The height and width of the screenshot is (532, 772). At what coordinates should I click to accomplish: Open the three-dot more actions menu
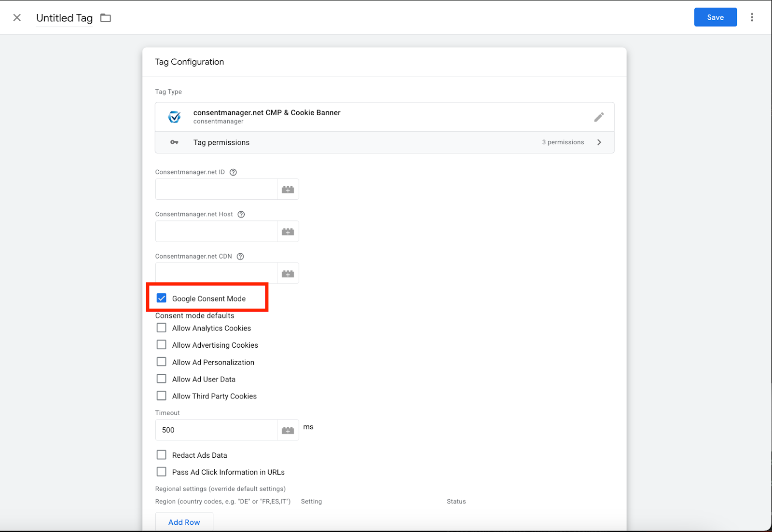(x=752, y=17)
